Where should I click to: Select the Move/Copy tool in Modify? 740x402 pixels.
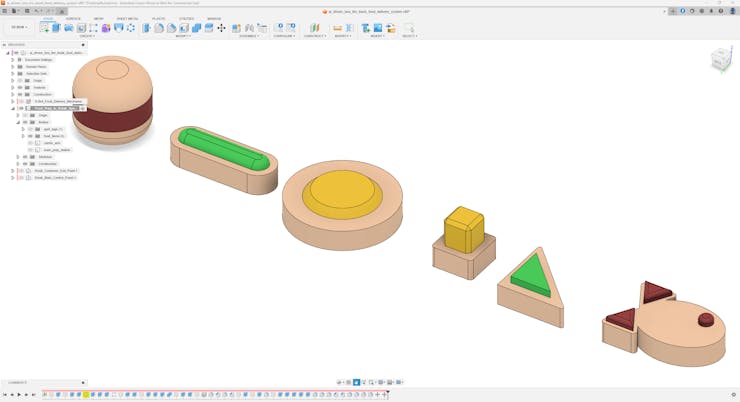tap(221, 28)
